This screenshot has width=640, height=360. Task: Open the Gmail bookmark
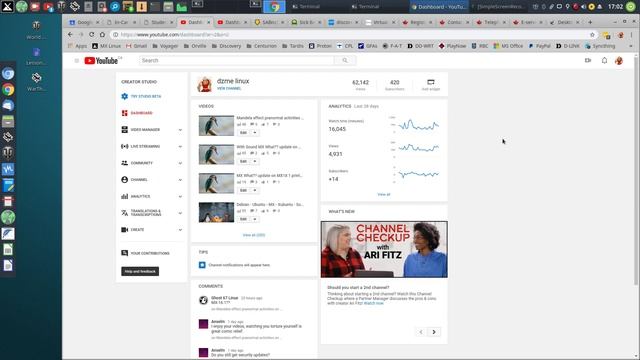(x=136, y=46)
